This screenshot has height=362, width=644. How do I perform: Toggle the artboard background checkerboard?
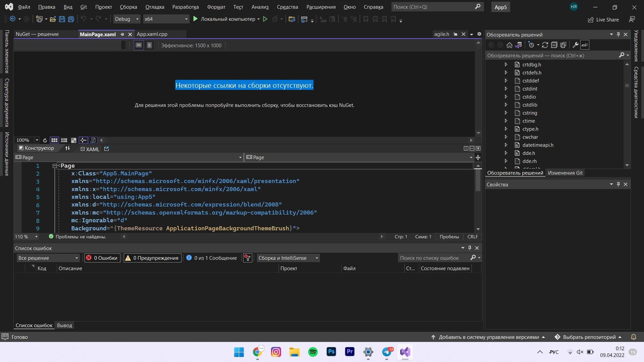tap(74, 140)
